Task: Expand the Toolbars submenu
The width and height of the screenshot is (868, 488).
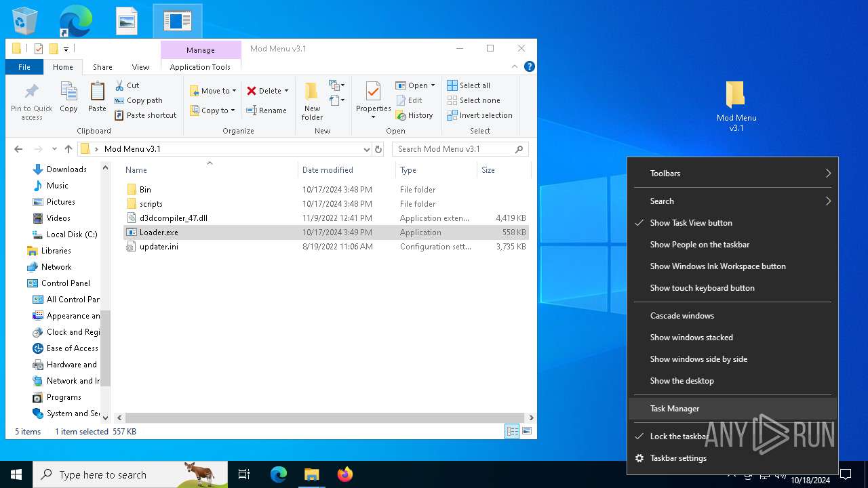Action: pos(733,174)
